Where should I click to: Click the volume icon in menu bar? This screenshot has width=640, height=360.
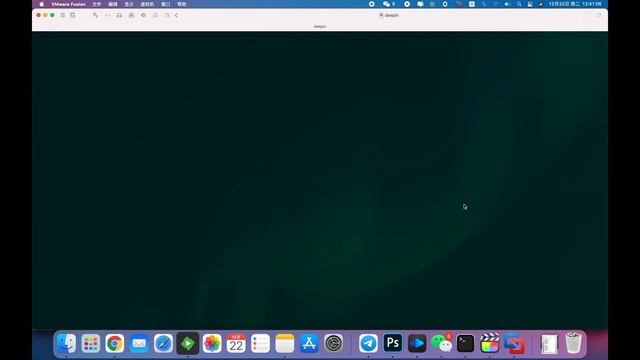point(507,4)
